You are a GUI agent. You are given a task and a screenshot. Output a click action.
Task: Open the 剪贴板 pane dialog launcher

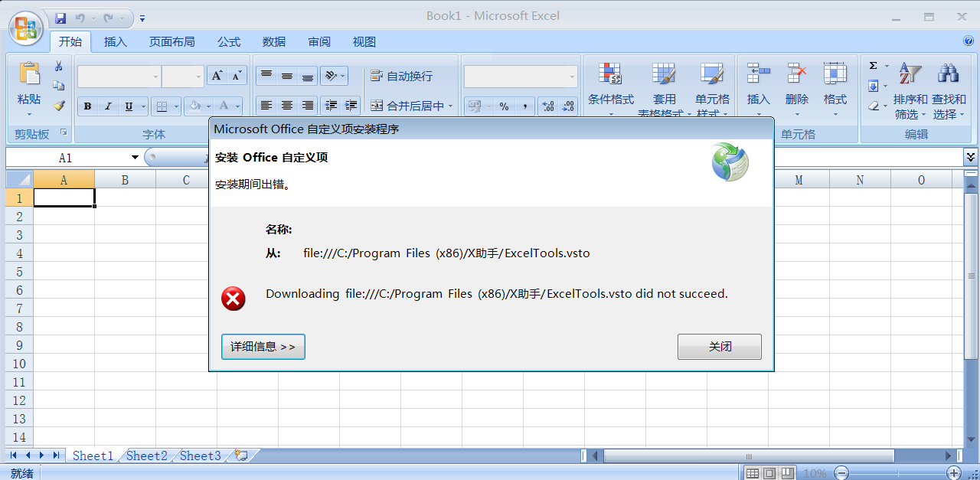[x=64, y=133]
